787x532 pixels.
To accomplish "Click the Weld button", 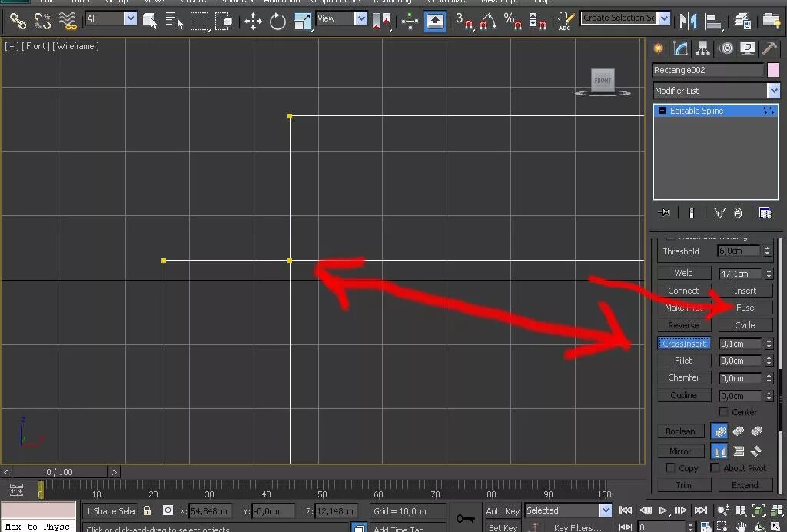I will (x=683, y=273).
